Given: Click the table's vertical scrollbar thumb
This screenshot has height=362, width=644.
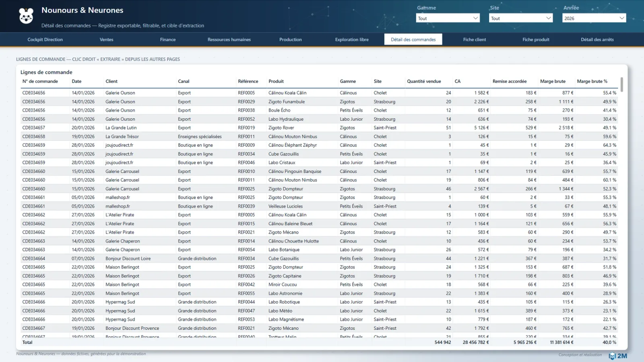Looking at the screenshot, I should tap(622, 85).
